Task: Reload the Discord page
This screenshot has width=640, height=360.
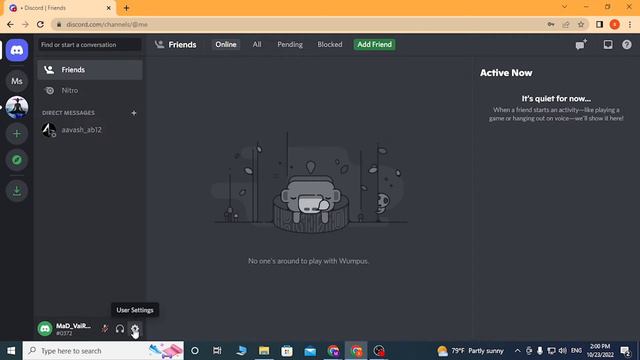Action: [x=40, y=24]
